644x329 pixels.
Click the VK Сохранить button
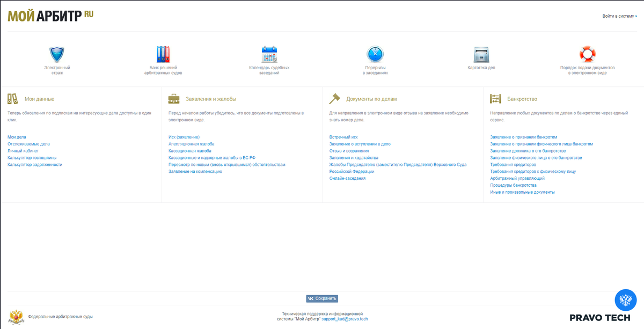pos(322,298)
